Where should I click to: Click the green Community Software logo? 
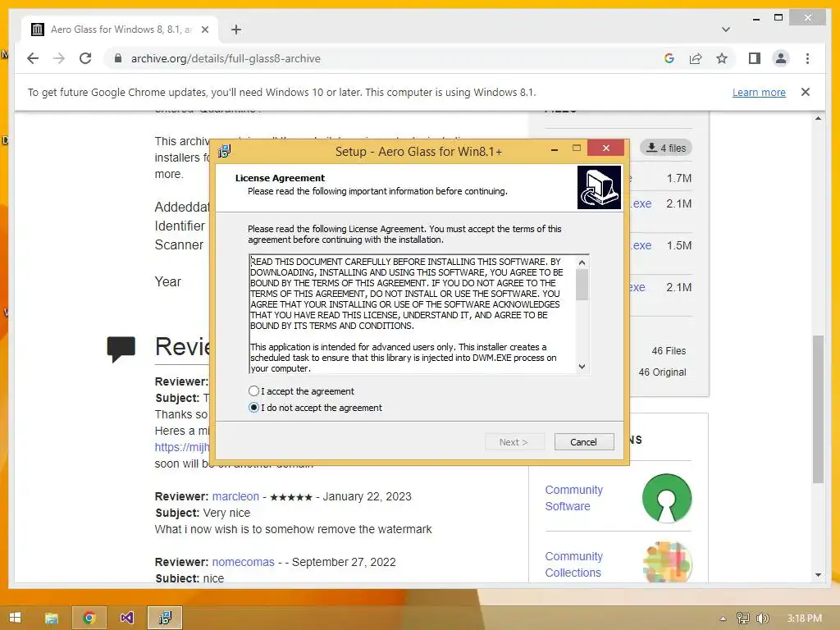[x=666, y=498]
